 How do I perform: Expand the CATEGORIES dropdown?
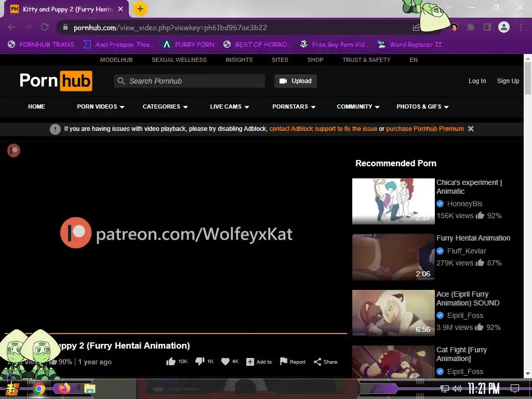click(x=165, y=107)
